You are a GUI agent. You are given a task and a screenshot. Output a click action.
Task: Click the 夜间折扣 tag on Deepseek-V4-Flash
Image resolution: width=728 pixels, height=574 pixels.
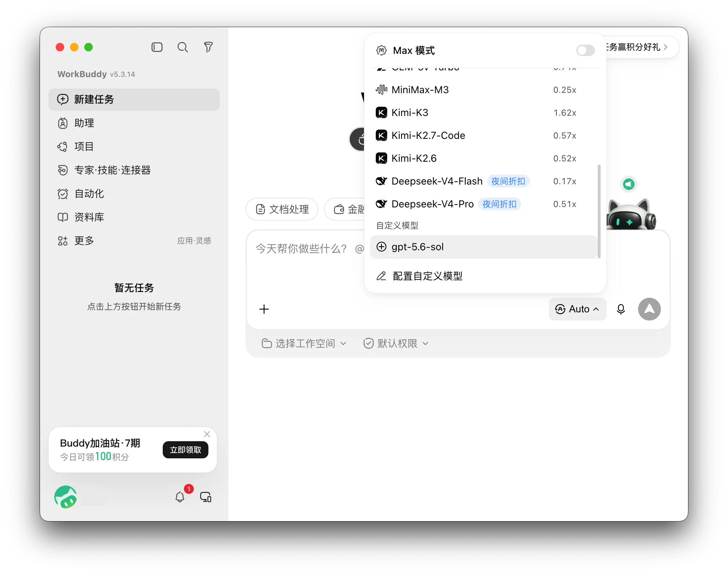point(508,181)
